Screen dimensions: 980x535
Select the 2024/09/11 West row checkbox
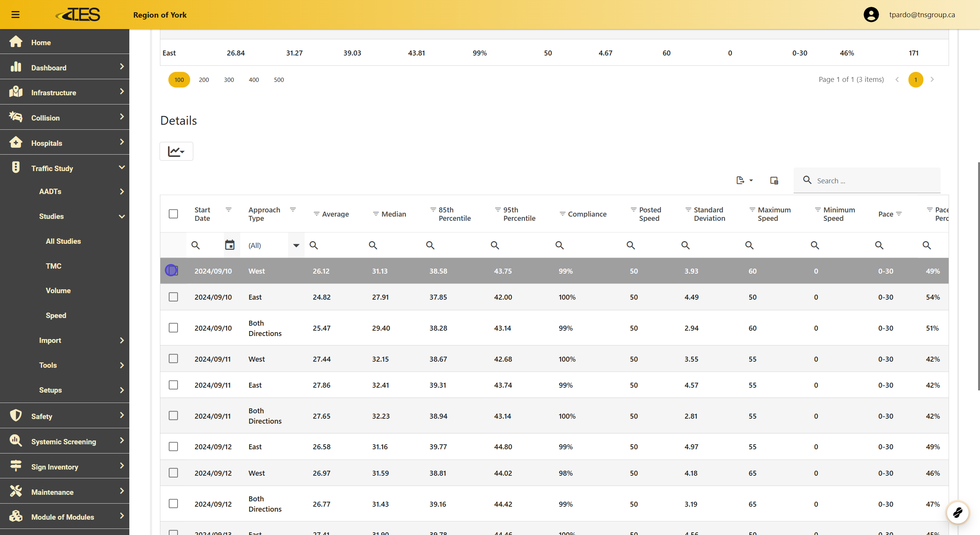click(173, 359)
